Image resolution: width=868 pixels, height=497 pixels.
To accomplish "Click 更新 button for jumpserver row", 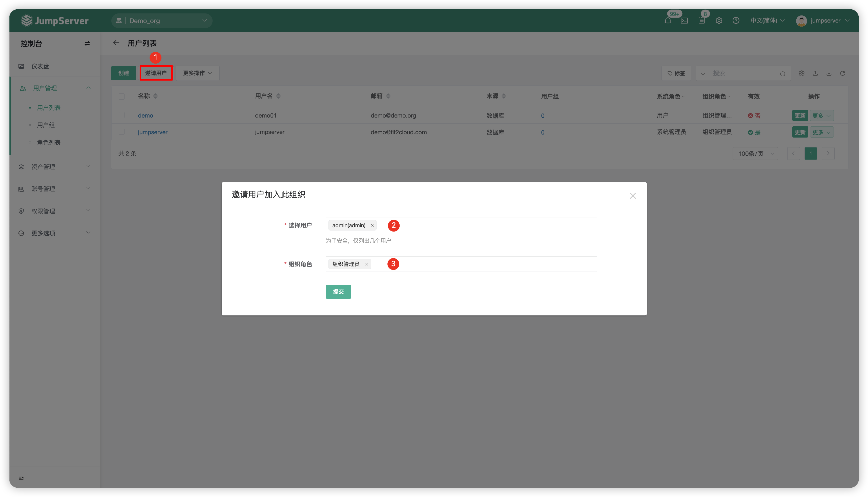I will [800, 132].
